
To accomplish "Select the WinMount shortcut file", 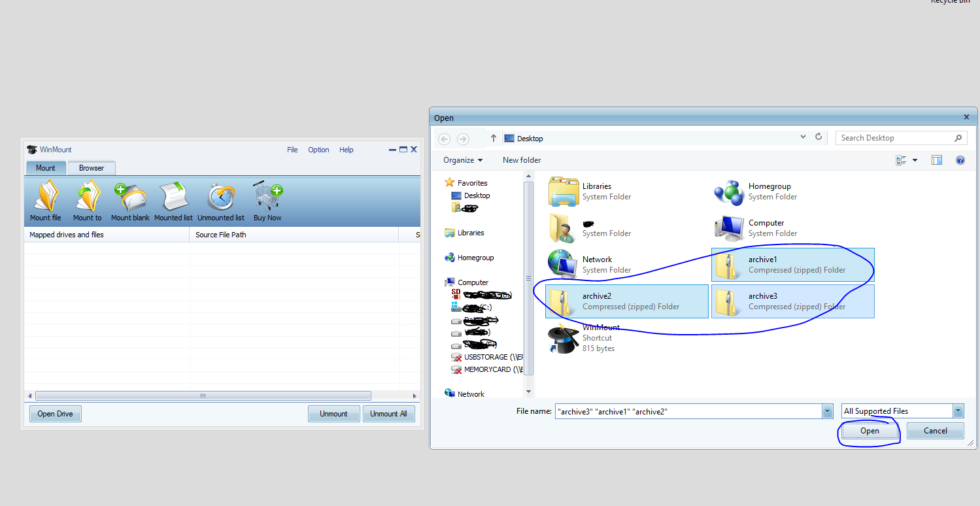I will coord(626,338).
